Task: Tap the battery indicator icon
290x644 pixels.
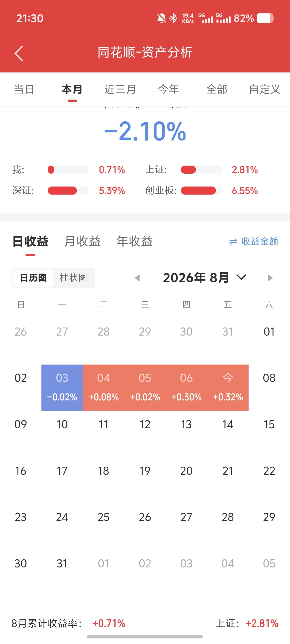Action: pyautogui.click(x=265, y=18)
